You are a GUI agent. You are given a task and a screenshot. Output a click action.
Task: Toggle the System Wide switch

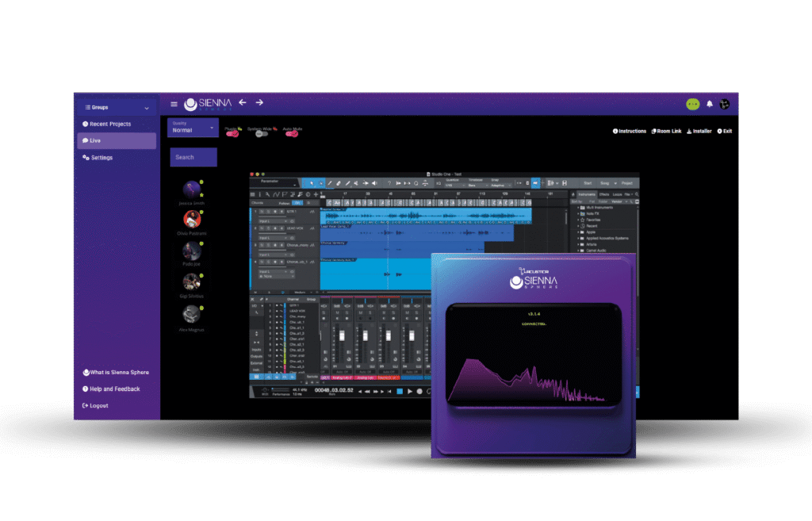[x=262, y=133]
